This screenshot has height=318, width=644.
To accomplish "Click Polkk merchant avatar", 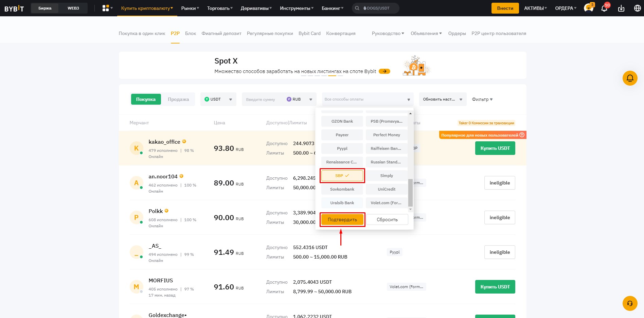I will pyautogui.click(x=136, y=217).
